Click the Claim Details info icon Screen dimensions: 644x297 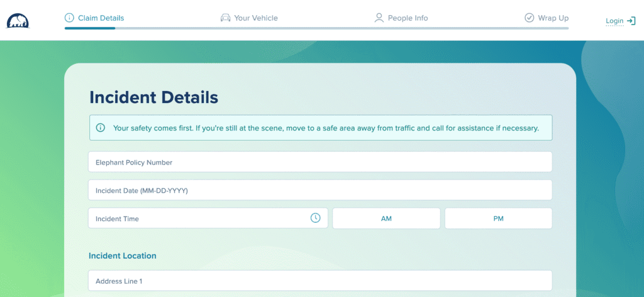(x=69, y=18)
